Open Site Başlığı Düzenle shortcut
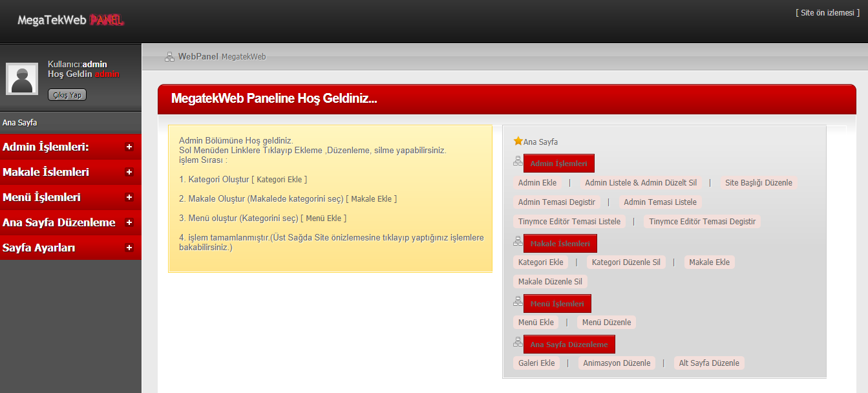Viewport: 868px width, 393px height. (x=758, y=183)
